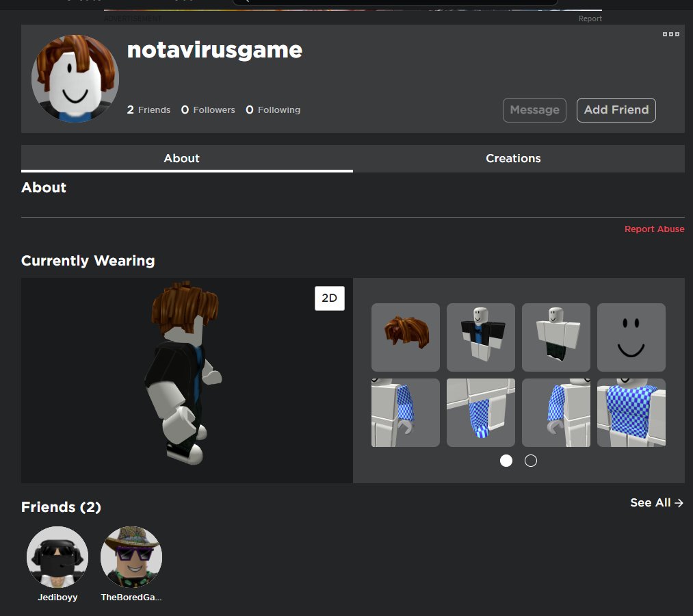
Task: Select the dark pants clothing item
Action: click(x=556, y=337)
